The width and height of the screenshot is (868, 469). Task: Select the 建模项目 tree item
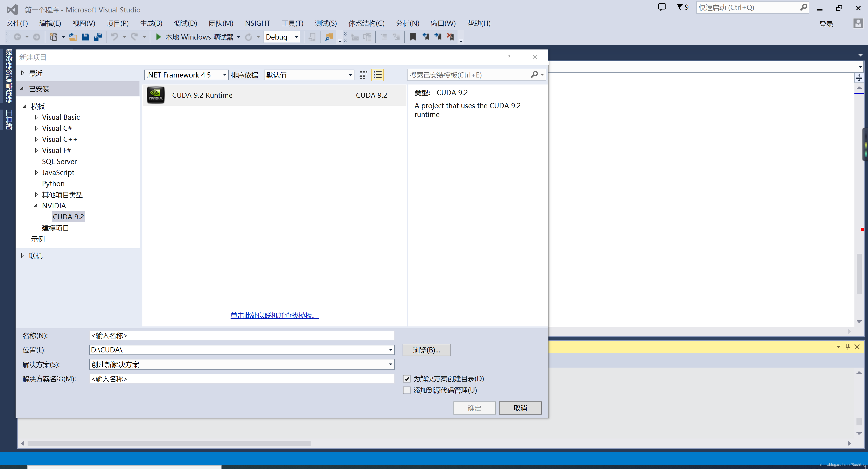[x=55, y=228]
